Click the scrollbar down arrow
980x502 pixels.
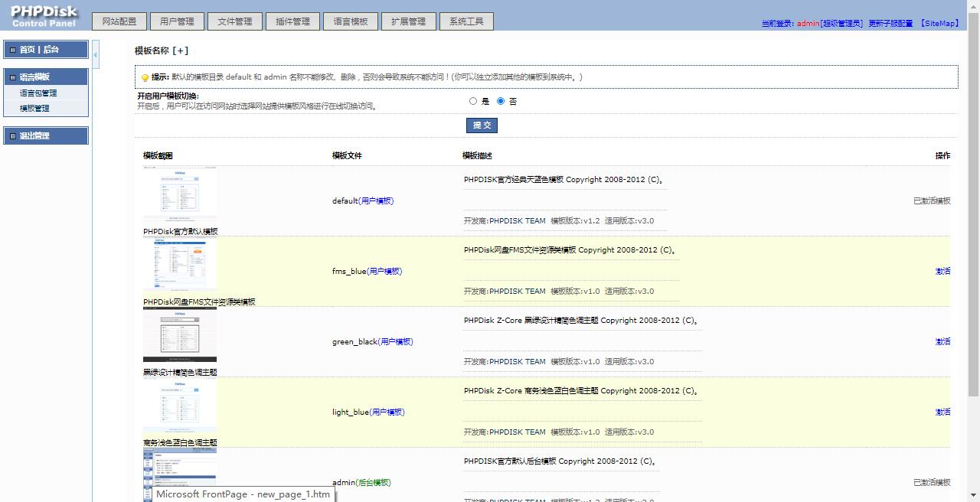pyautogui.click(x=973, y=495)
